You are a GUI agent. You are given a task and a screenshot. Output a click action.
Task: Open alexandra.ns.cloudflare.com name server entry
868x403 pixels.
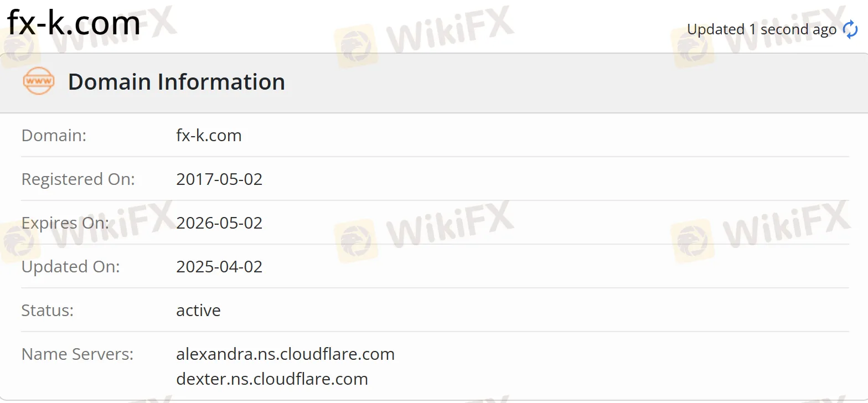[286, 354]
